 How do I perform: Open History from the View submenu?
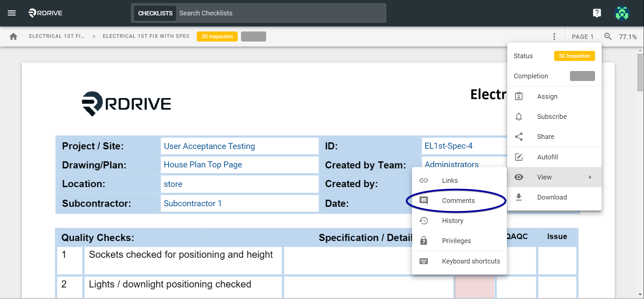(459, 221)
